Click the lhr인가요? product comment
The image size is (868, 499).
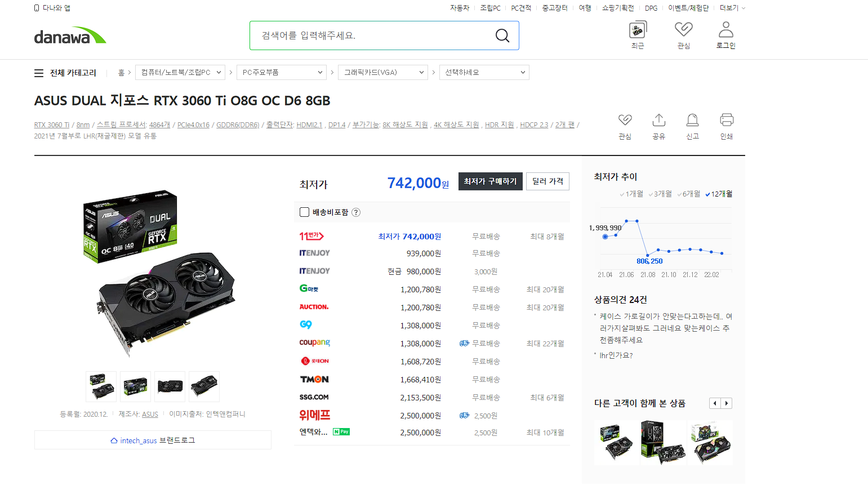click(616, 355)
